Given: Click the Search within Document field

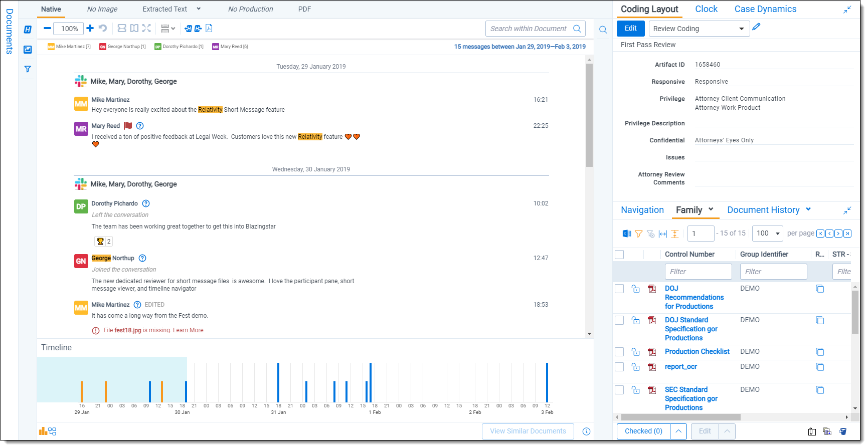Looking at the screenshot, I should point(529,29).
